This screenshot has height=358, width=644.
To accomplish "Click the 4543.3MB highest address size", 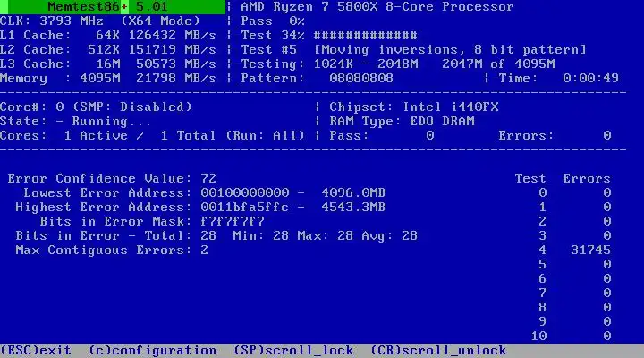I will pos(353,207).
